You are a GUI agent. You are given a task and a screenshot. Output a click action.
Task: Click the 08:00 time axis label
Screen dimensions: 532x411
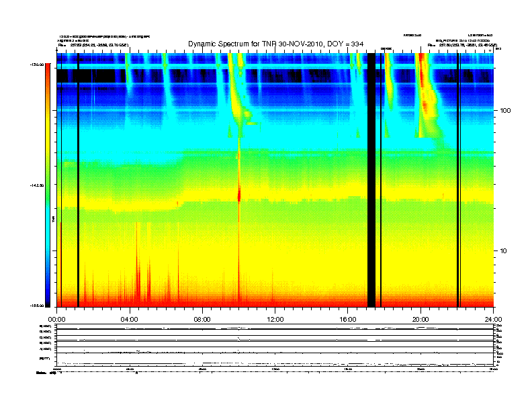pos(202,320)
